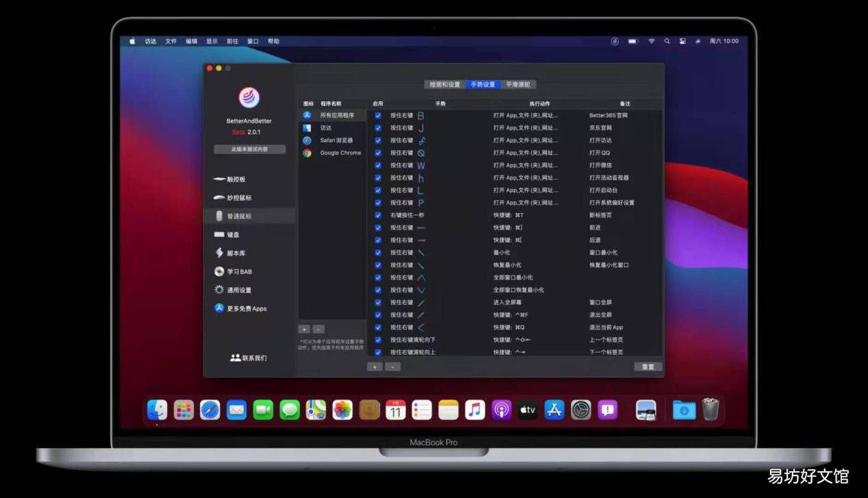Open the 文件 menu

pyautogui.click(x=171, y=41)
